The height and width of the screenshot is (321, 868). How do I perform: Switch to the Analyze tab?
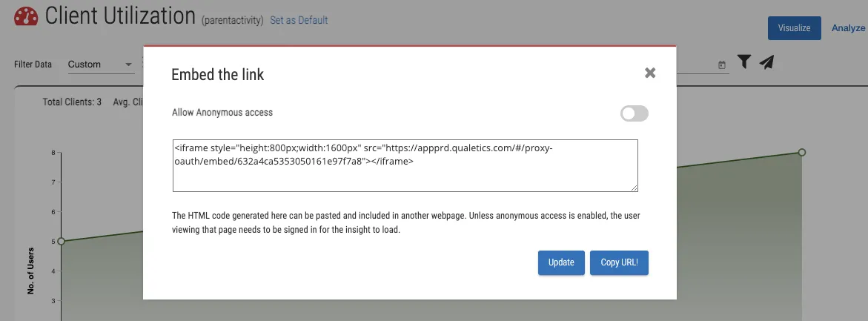(848, 28)
